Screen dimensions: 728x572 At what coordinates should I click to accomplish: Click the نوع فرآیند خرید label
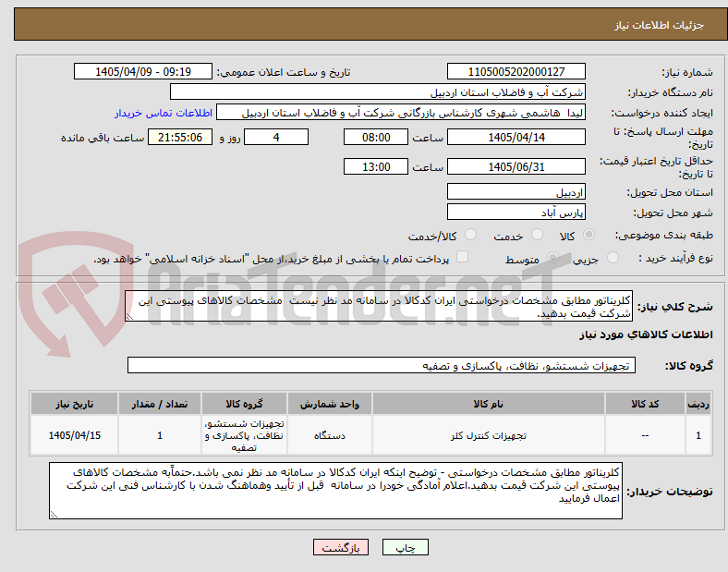[x=675, y=258]
